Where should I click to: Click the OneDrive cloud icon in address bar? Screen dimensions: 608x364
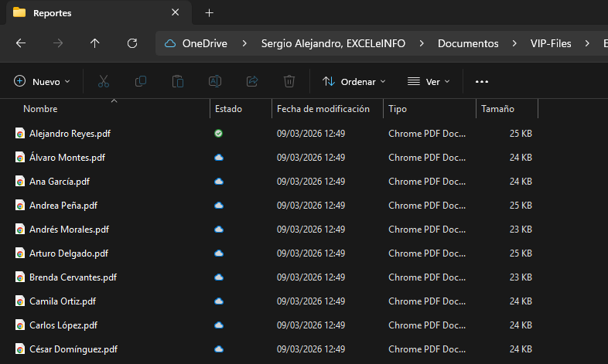click(x=170, y=43)
